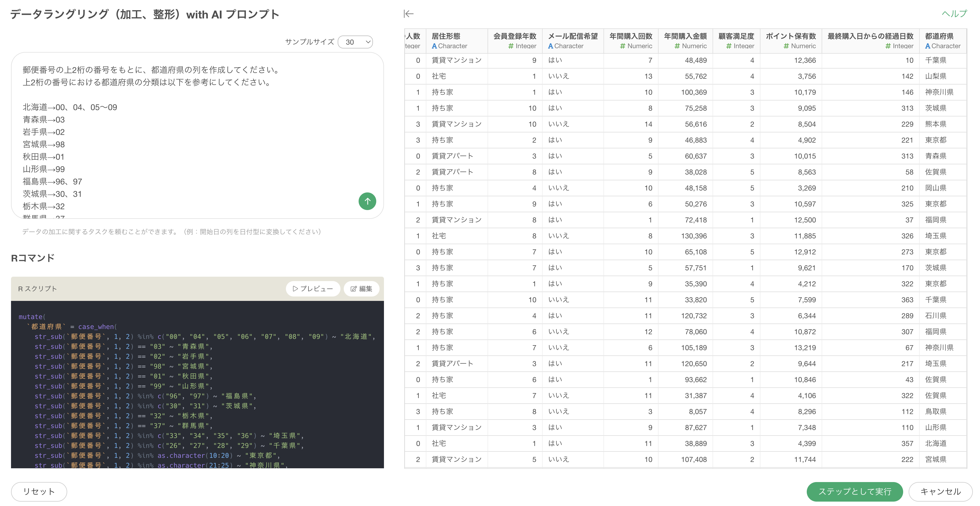Image resolution: width=980 pixels, height=506 pixels.
Task: Select the メール配信希望 column header
Action: 573,41
